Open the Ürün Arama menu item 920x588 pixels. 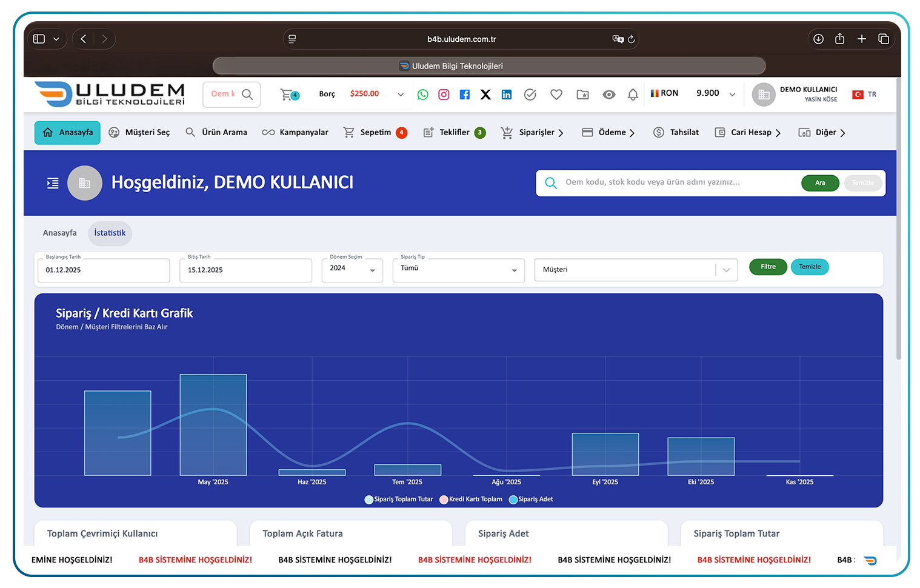tap(216, 133)
